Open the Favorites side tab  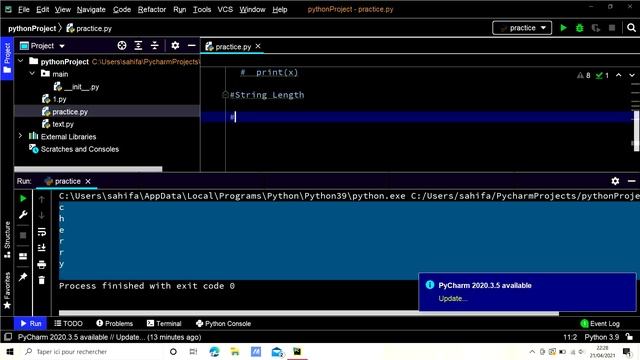[x=7, y=290]
